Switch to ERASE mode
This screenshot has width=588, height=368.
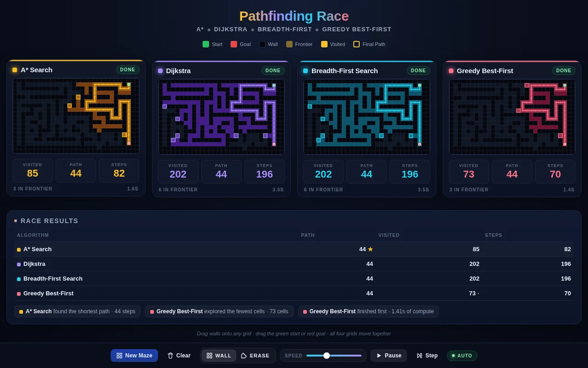click(x=255, y=356)
